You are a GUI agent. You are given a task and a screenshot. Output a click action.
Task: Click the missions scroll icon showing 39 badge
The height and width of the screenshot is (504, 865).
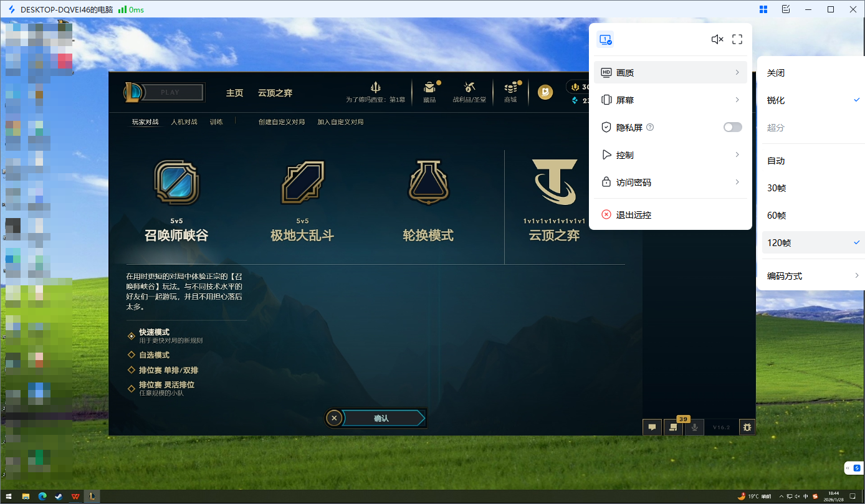673,427
